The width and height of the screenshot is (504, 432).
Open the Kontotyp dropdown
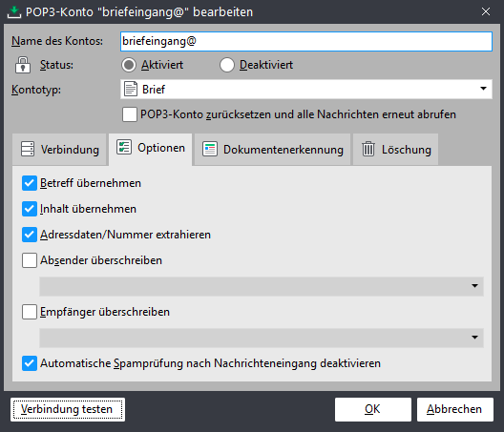click(x=306, y=90)
